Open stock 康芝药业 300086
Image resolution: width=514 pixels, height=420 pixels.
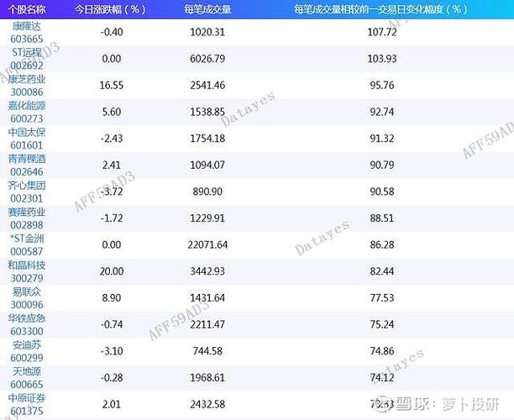[x=27, y=86]
